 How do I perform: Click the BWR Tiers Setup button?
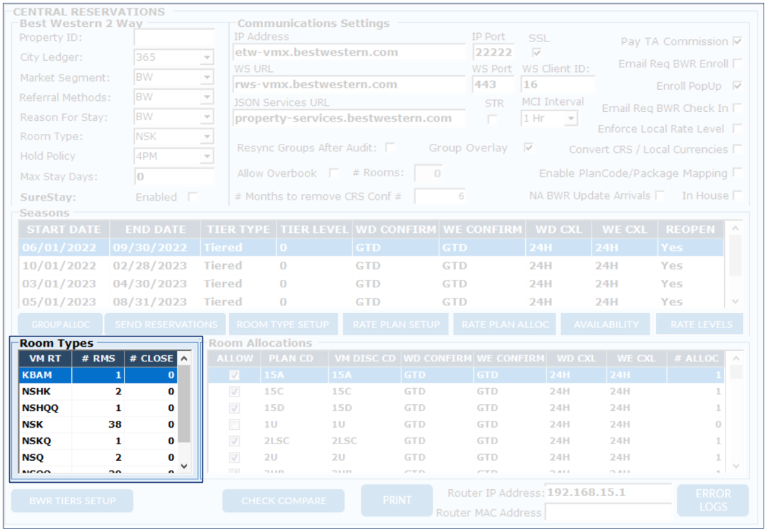(72, 500)
